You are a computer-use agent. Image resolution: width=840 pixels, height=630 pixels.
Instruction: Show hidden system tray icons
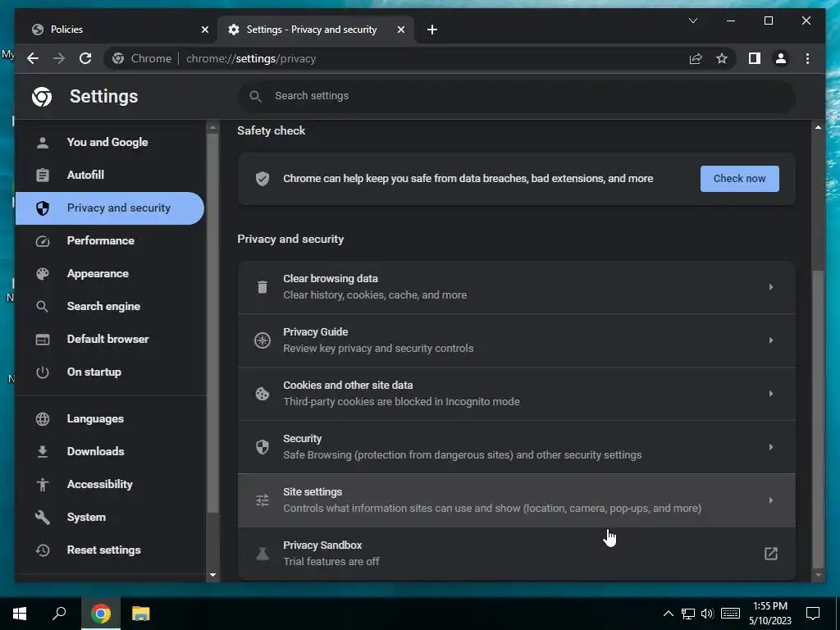pyautogui.click(x=668, y=614)
